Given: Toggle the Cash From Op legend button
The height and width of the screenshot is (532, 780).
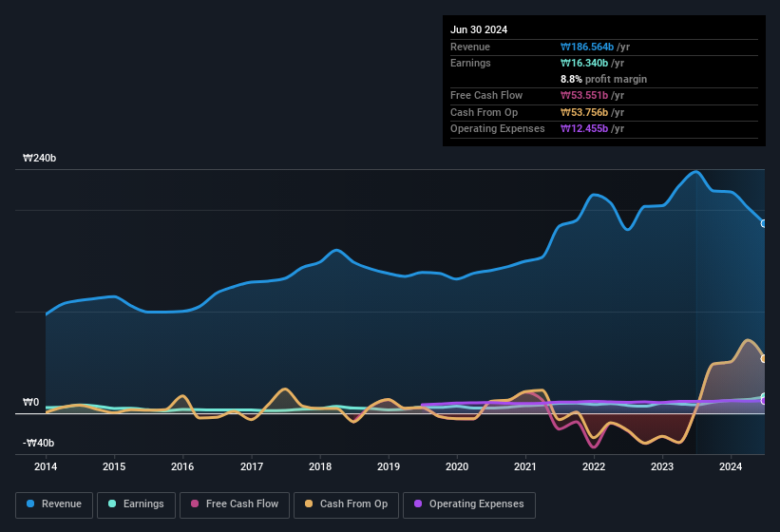Looking at the screenshot, I should pyautogui.click(x=346, y=504).
